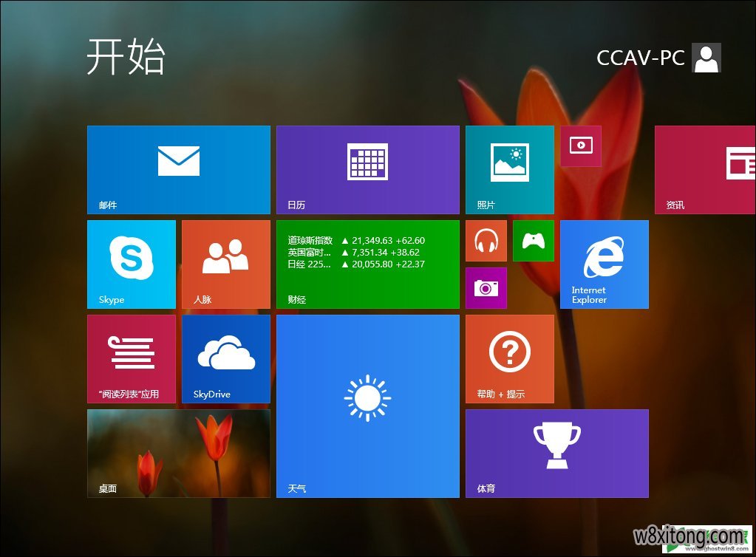Open the Calendar (日历) tile
Image resolution: width=756 pixels, height=557 pixels.
[367, 169]
